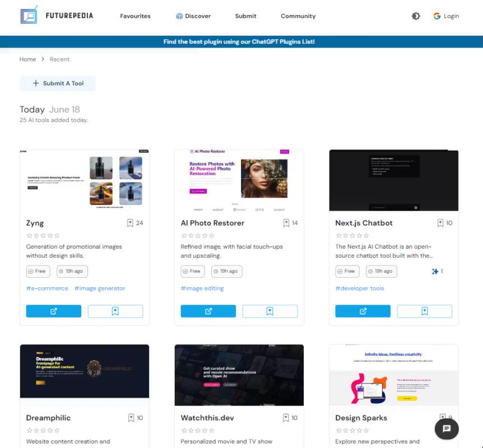This screenshot has width=483, height=448.
Task: Click AI Photo Restorer bookmark count icon
Action: [286, 223]
